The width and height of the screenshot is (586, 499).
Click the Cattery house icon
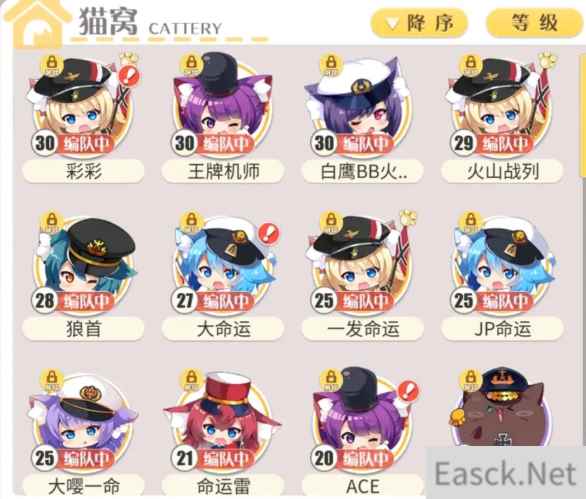pos(36,24)
